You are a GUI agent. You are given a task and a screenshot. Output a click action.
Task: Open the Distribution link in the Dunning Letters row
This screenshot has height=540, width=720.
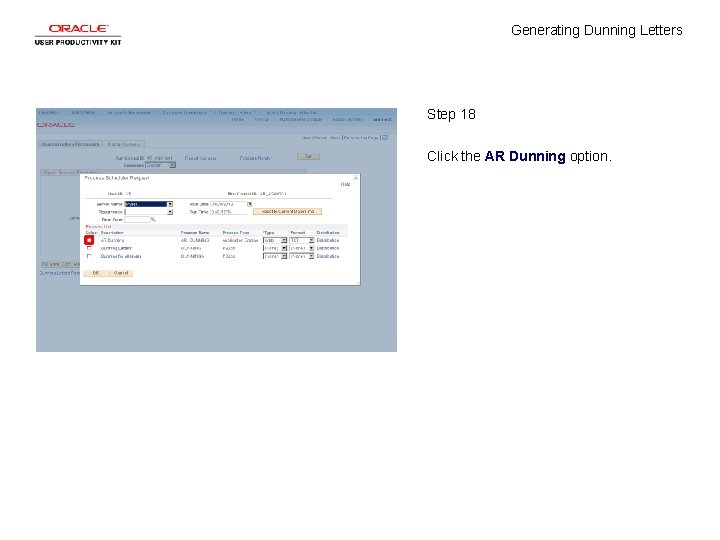pyautogui.click(x=328, y=248)
